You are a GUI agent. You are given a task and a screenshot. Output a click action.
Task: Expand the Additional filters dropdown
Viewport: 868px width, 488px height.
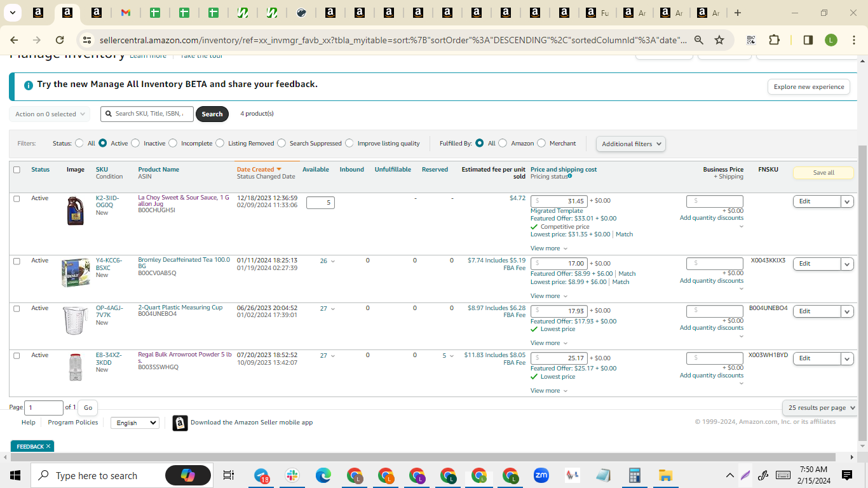631,144
